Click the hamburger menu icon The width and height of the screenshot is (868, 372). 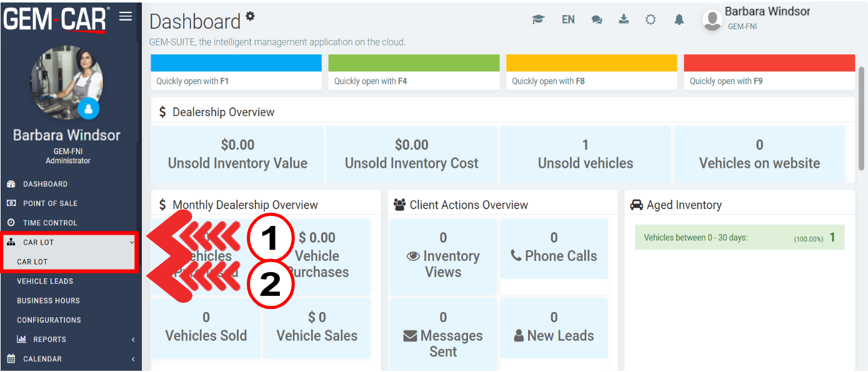point(126,16)
